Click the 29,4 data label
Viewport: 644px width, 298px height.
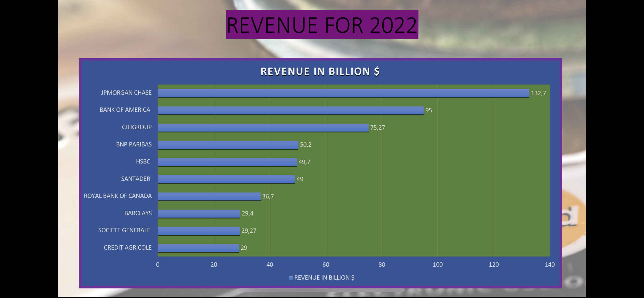247,213
